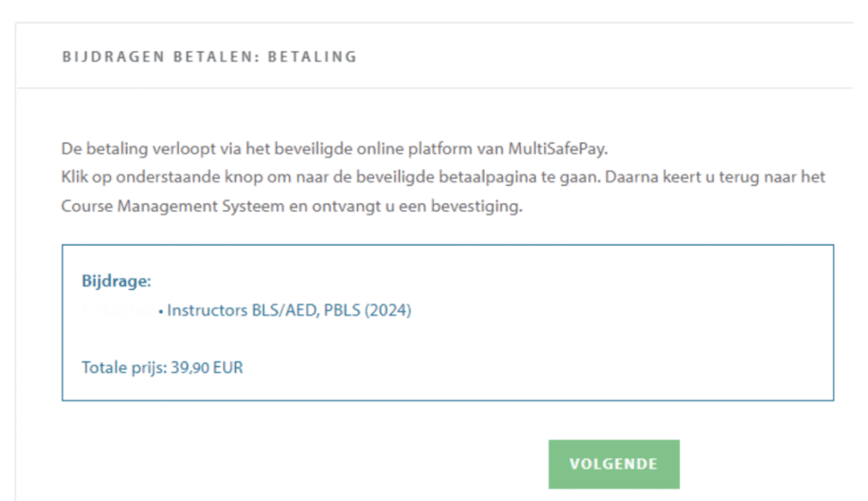This screenshot has width=868, height=501.
Task: Click the green VOLGENDE button
Action: [614, 464]
